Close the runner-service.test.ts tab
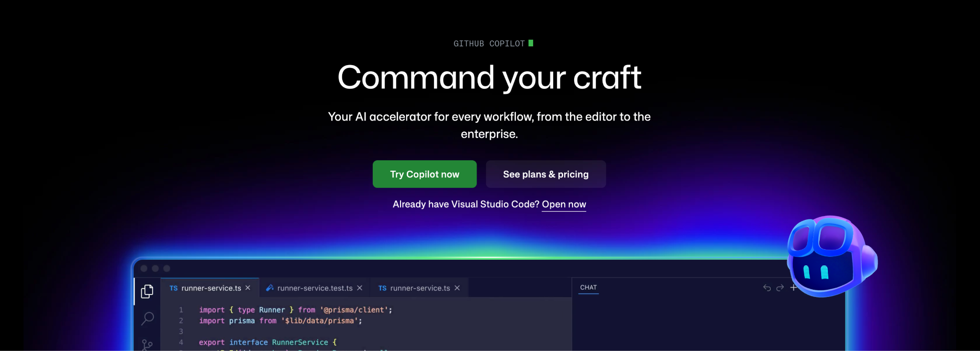Viewport: 980px width, 351px height. click(x=360, y=288)
